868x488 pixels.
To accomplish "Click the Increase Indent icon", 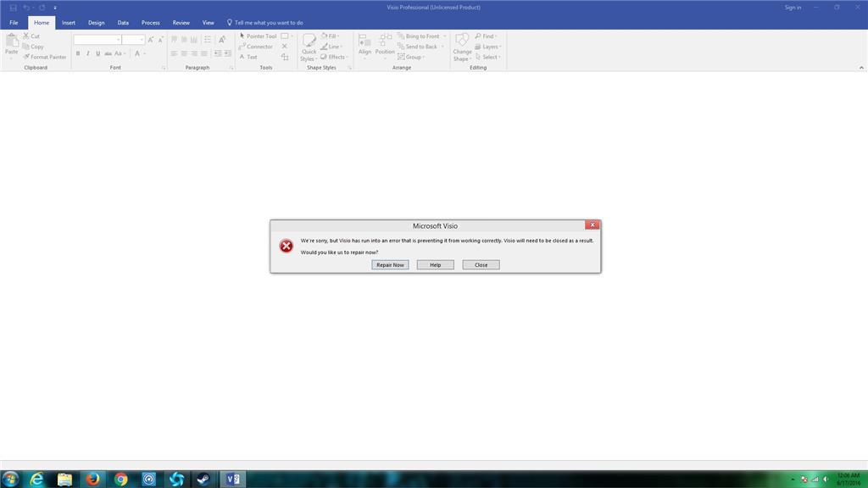I will click(x=227, y=53).
